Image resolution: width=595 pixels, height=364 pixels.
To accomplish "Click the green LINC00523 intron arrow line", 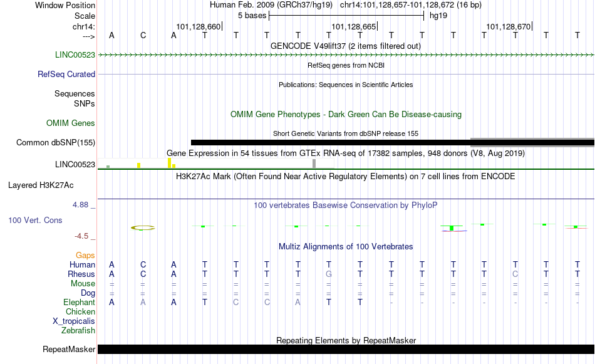I will (346, 55).
